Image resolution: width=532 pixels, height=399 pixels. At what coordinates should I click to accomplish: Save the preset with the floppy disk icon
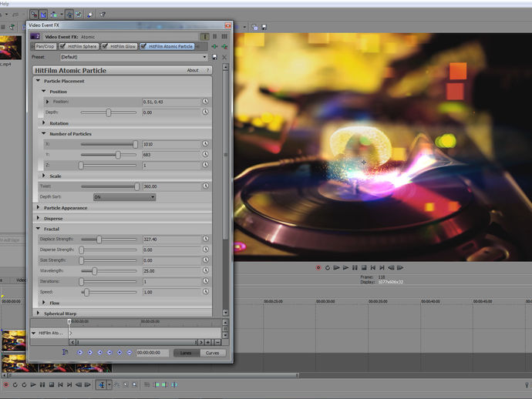coord(214,57)
